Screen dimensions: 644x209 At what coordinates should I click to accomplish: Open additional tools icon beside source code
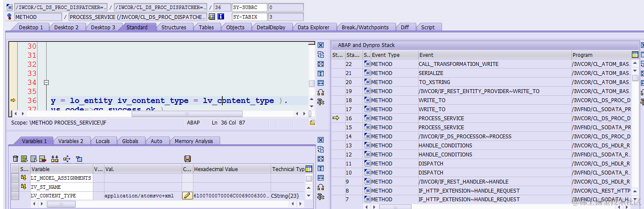click(321, 102)
